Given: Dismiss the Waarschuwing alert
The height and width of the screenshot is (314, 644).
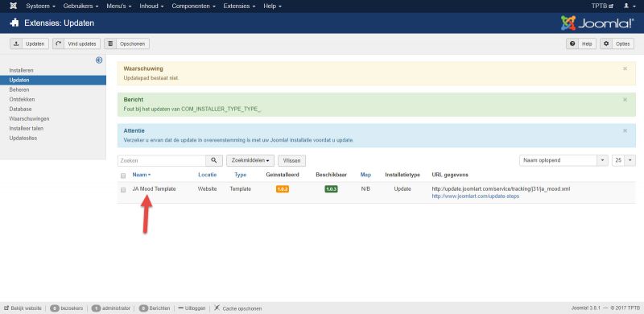Looking at the screenshot, I should pos(625,68).
